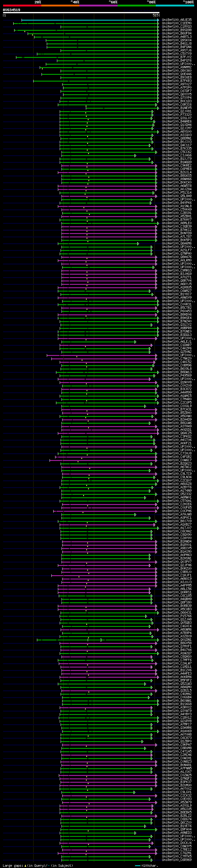Image resolution: width=197 pixels, height=868 pixels.
Task: Select hit label UniRef100_Q0E446
Action: [x=177, y=74]
